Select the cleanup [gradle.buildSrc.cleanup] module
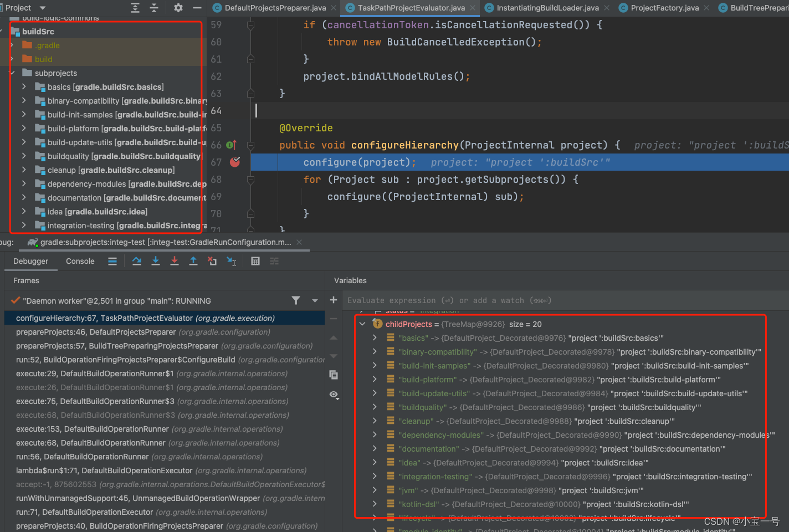789x532 pixels. coord(111,170)
